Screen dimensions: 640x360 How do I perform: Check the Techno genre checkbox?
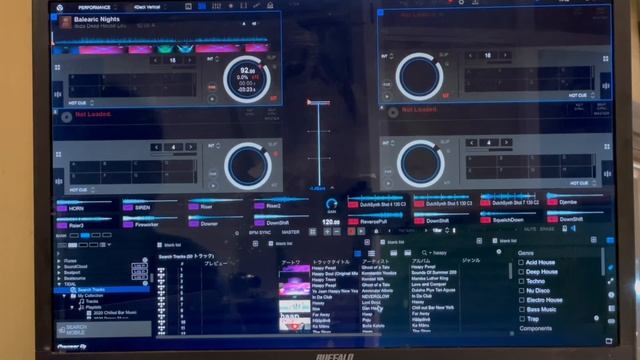point(521,281)
